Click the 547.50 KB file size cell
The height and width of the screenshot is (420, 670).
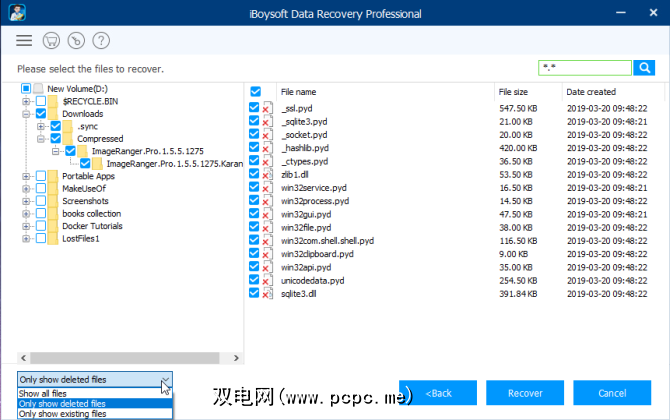[518, 109]
